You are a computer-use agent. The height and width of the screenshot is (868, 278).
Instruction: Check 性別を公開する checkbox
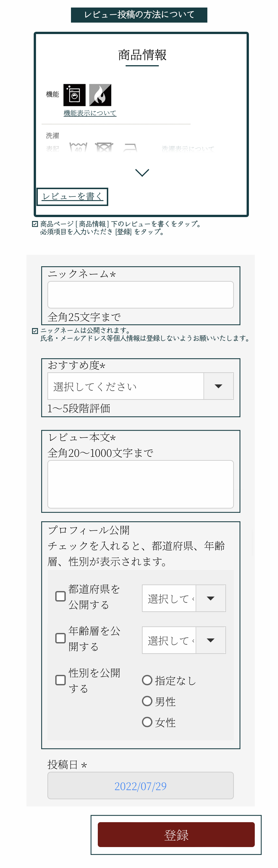pos(61,680)
